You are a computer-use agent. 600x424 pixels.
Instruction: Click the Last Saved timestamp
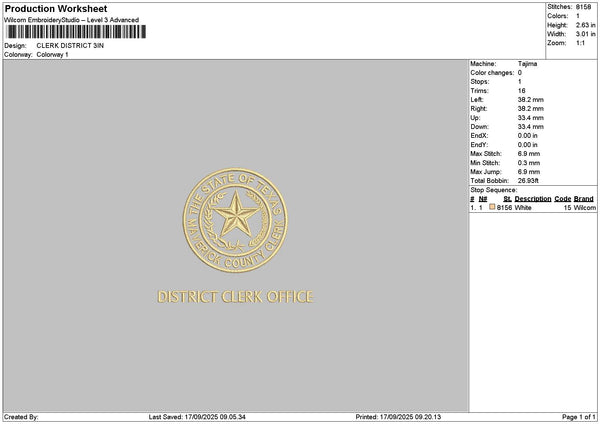pos(197,417)
